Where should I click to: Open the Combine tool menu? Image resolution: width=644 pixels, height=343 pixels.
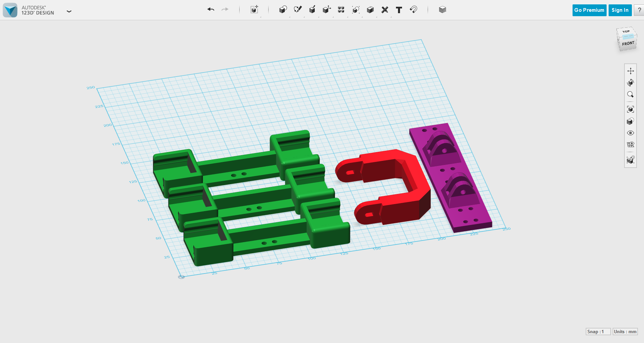point(370,10)
